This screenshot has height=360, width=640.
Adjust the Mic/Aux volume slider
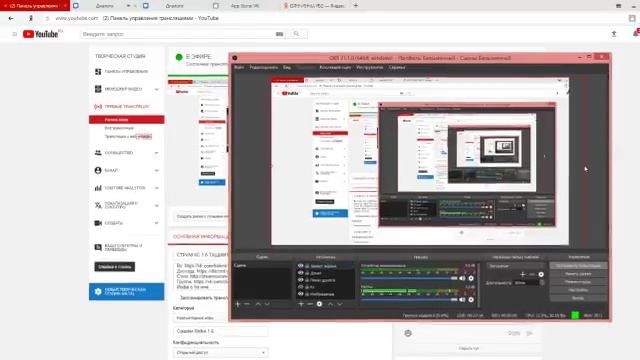409,300
